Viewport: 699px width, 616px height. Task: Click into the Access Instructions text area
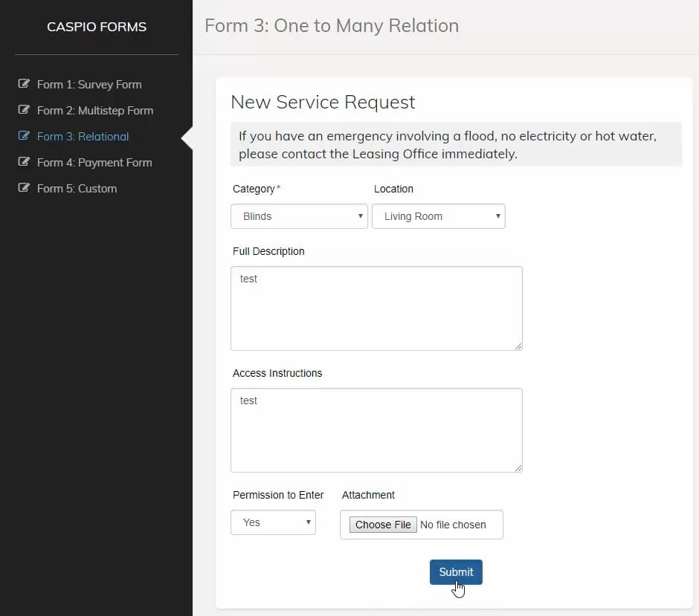(376, 430)
